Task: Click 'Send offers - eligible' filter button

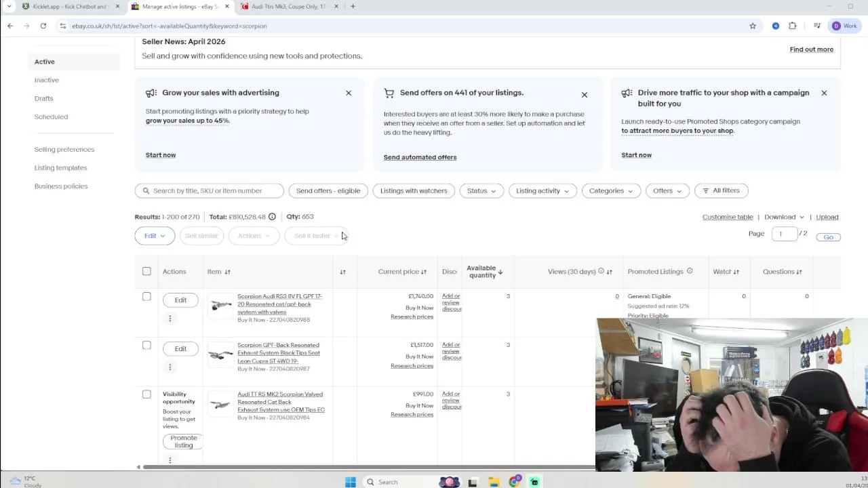Action: (328, 190)
